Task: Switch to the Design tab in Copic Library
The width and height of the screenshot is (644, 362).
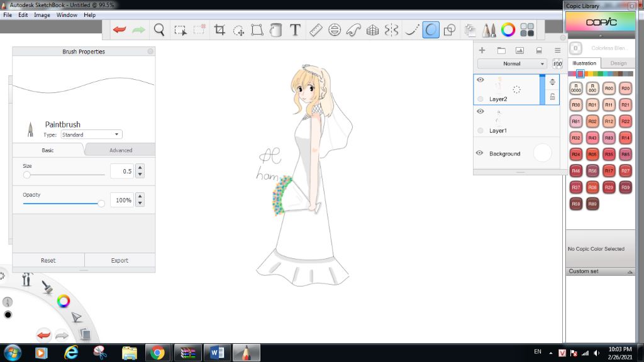Action: pos(618,63)
